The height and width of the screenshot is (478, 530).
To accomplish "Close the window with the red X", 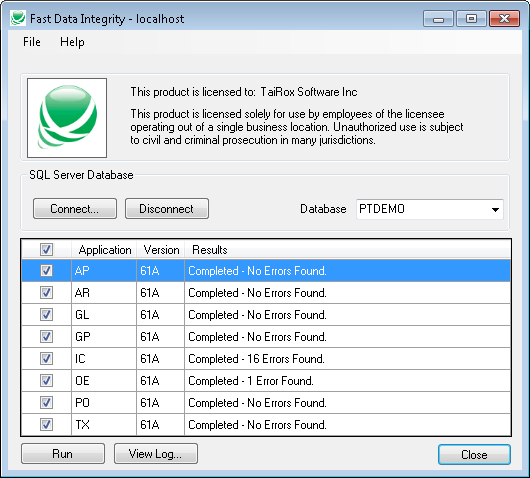I will click(x=504, y=19).
